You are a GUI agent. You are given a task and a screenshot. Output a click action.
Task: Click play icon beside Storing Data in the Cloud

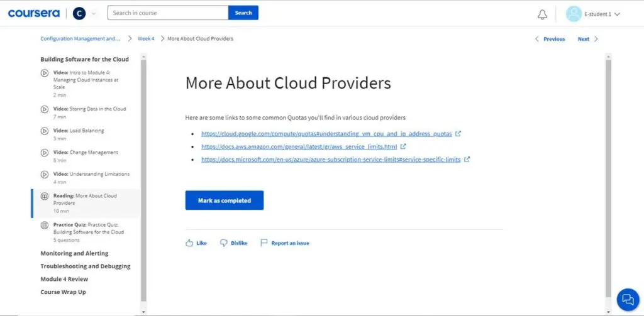click(x=45, y=109)
